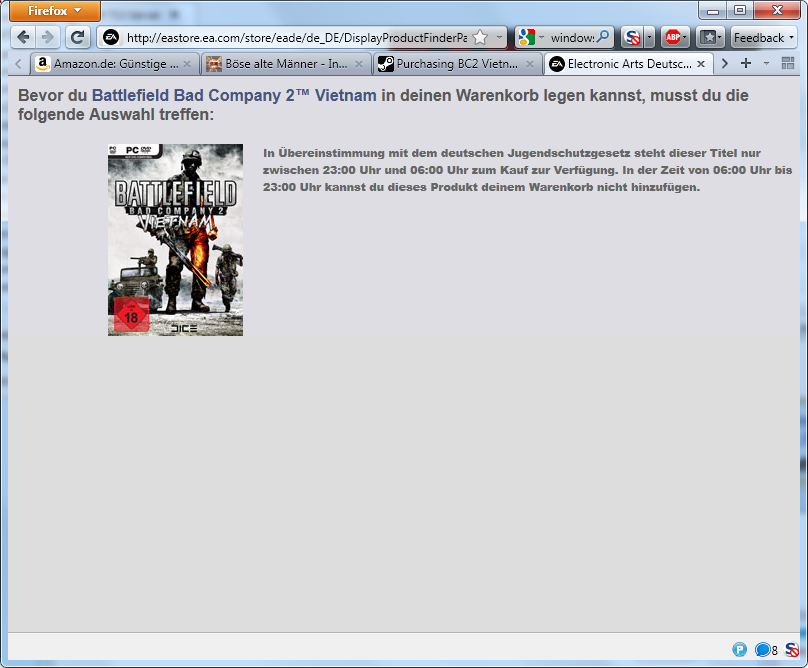Bookmark this page with the star icon

click(x=480, y=37)
